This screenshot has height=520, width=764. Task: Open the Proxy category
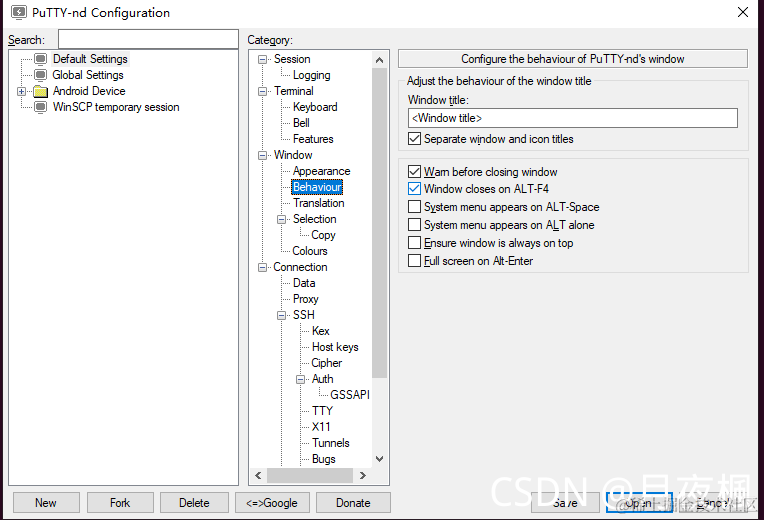[x=306, y=299]
